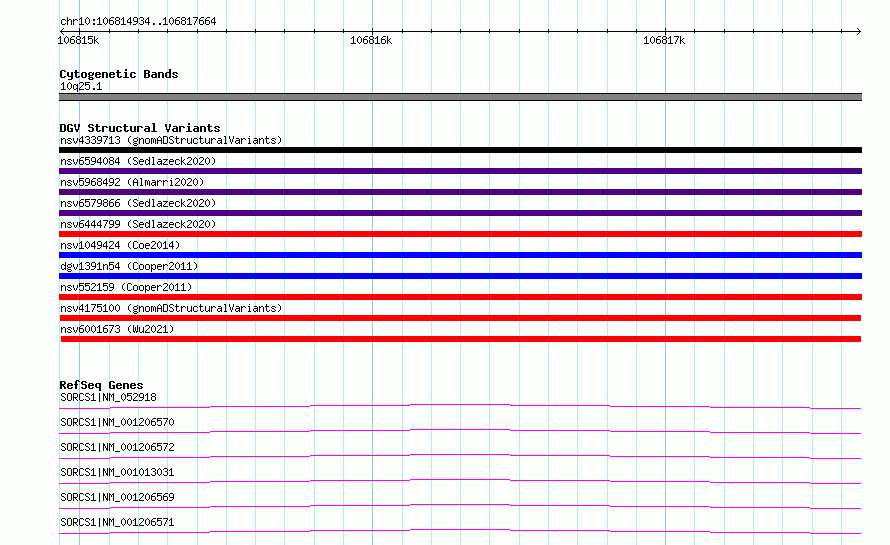
Task: Click the red nsv6444799 variant bar
Action: (x=460, y=234)
